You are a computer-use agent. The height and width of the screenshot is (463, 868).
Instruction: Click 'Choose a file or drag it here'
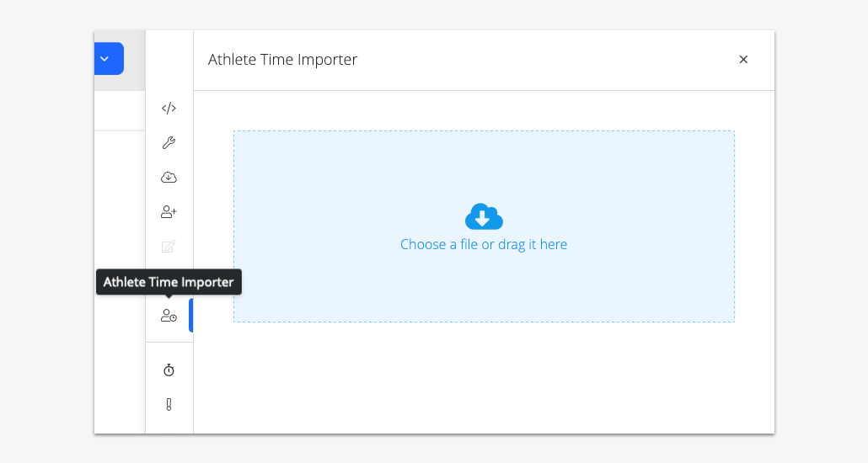pos(484,244)
